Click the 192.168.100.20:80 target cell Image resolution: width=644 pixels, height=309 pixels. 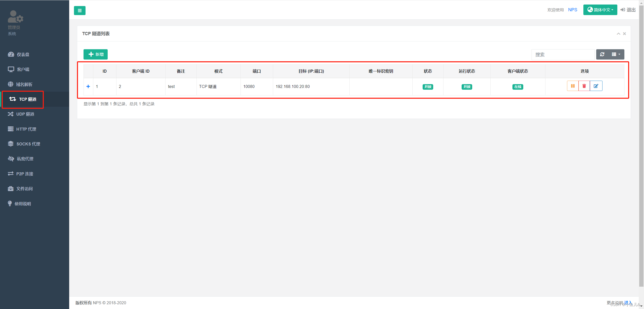tap(311, 86)
